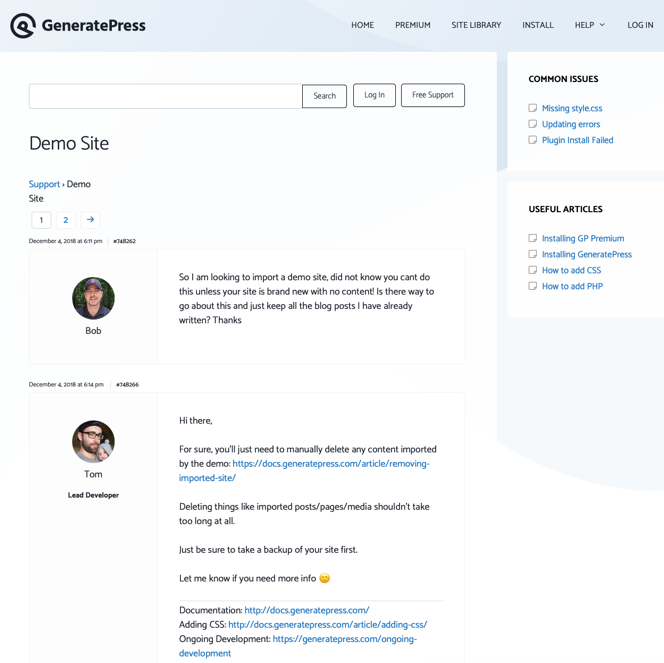Open the document icon beside How to add PHP

532,286
